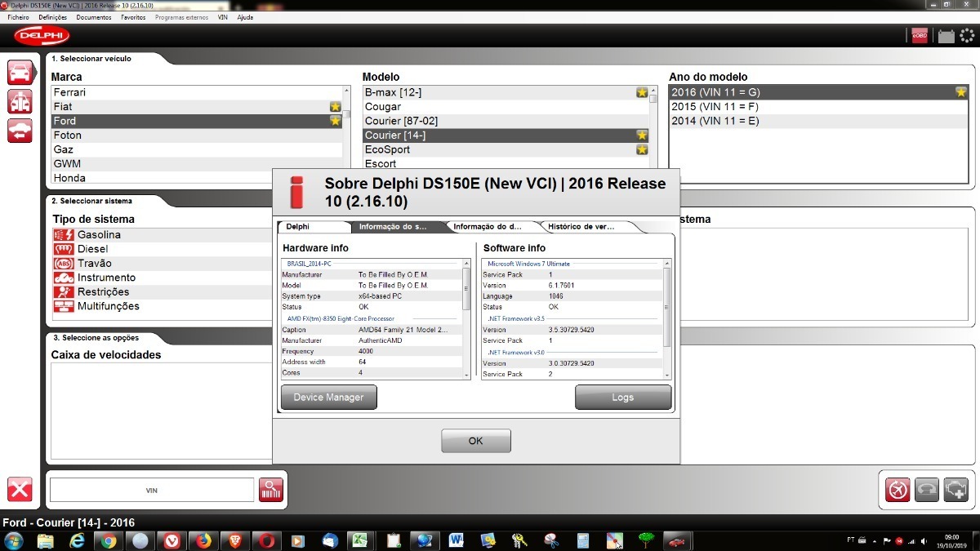Image resolution: width=980 pixels, height=551 pixels.
Task: Switch to the Informação do d... tab
Action: (488, 227)
